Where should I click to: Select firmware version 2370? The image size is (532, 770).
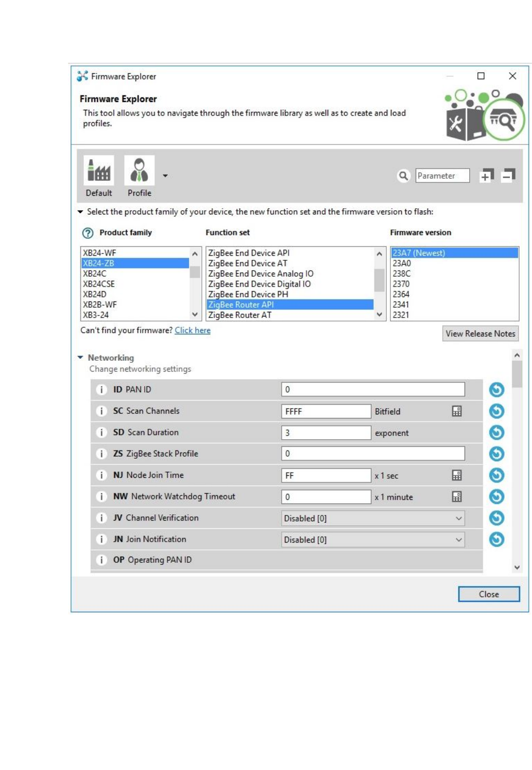(x=454, y=283)
